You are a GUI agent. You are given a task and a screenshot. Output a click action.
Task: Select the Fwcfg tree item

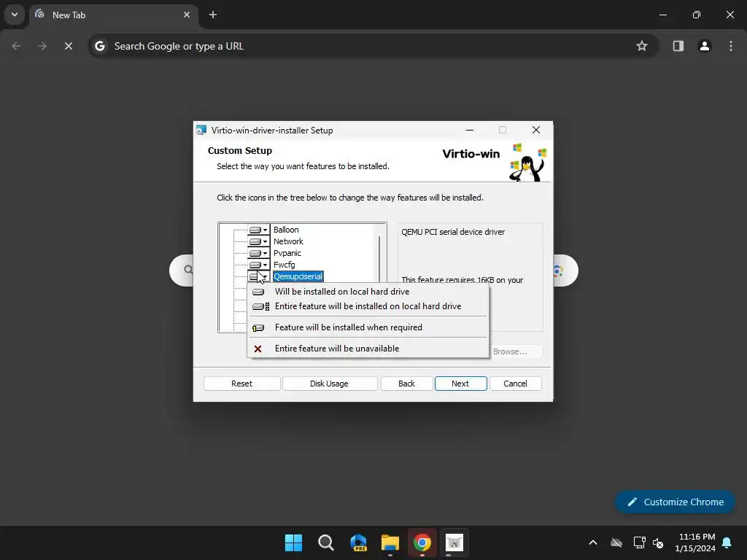pos(284,265)
